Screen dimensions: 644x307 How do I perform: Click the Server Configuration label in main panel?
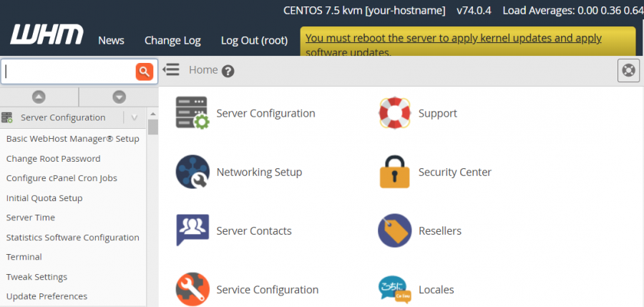coord(265,114)
